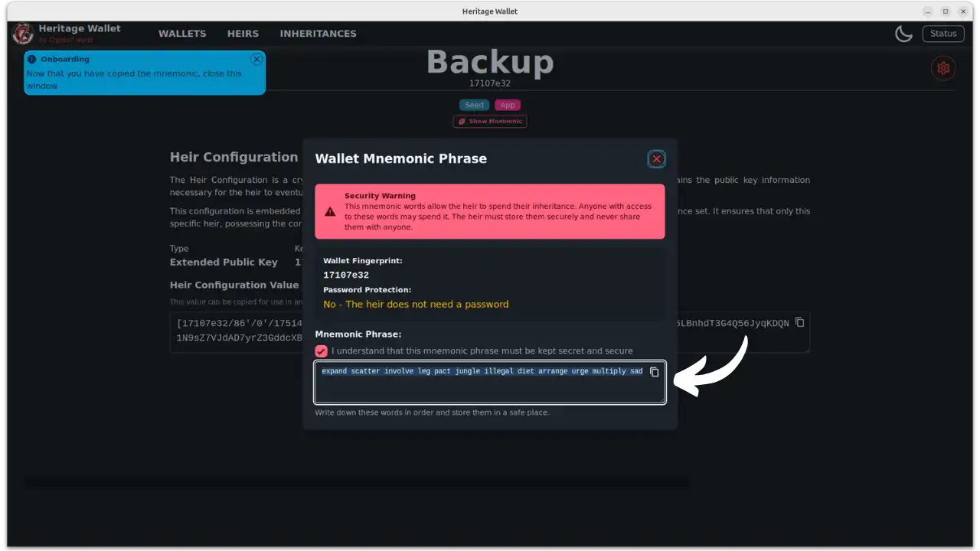Copy the Heir Configuration Value

tap(799, 322)
